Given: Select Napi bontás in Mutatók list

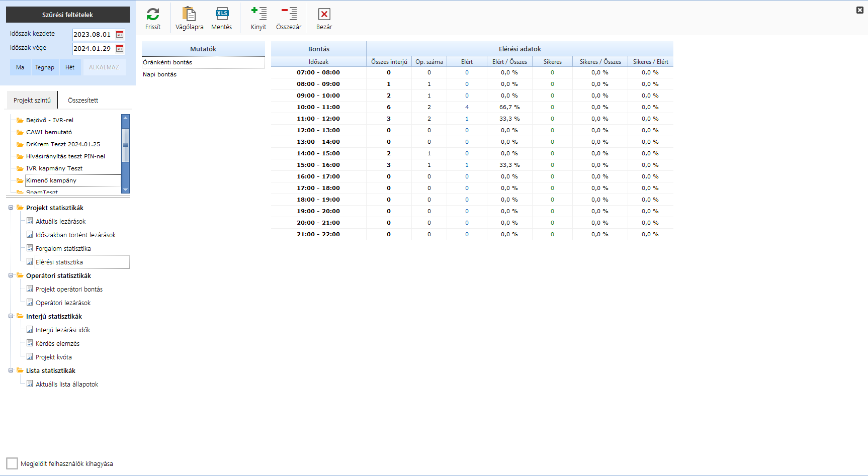Looking at the screenshot, I should [x=160, y=74].
